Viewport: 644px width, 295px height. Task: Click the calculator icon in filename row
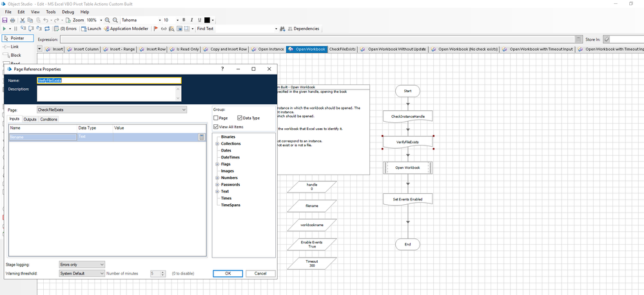pos(202,137)
